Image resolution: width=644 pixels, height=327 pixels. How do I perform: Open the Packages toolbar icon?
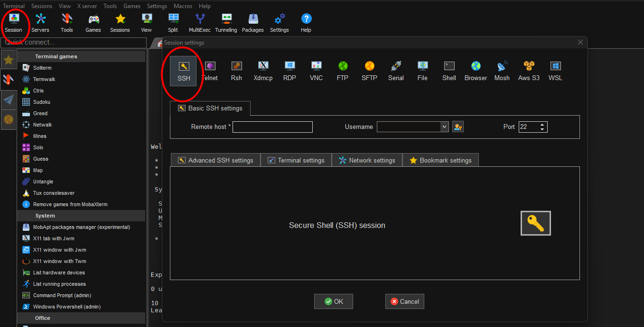coord(253,23)
